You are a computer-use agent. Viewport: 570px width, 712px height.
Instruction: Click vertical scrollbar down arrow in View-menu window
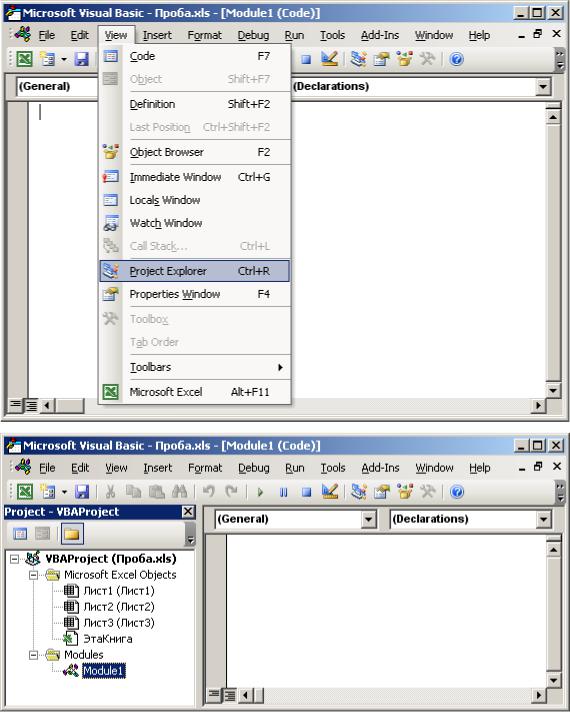coord(553,390)
